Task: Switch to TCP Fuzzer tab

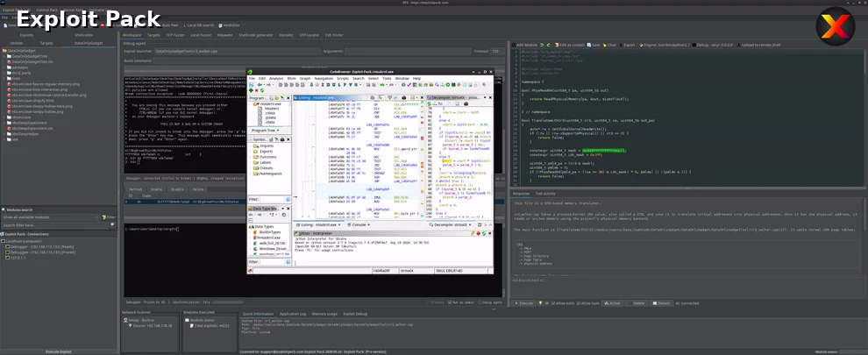Action: point(175,35)
